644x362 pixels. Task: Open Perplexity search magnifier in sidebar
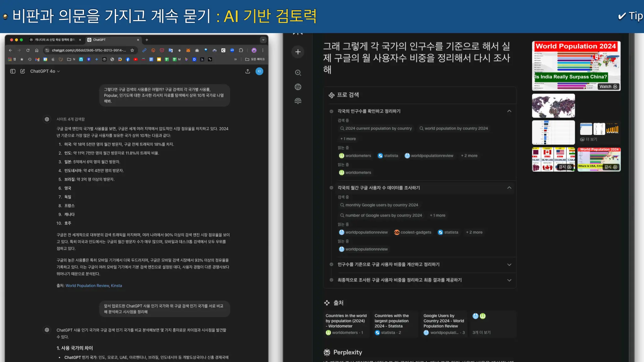point(298,73)
